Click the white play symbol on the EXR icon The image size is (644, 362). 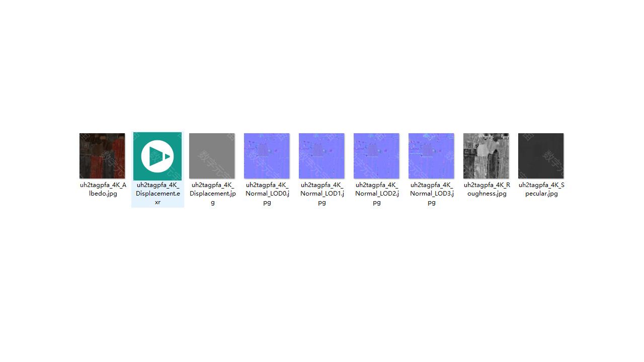(157, 156)
